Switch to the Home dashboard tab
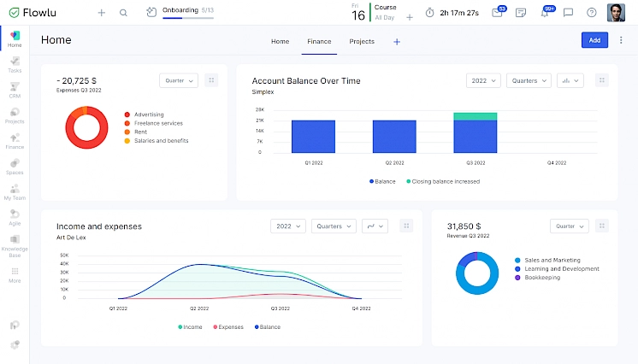This screenshot has height=364, width=638. pyautogui.click(x=280, y=42)
